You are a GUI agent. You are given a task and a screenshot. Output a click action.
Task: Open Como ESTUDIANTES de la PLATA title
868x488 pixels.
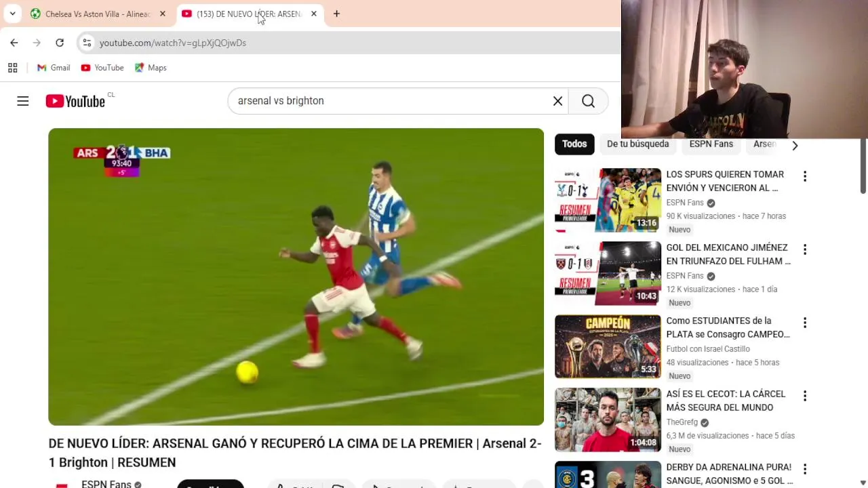coord(728,327)
